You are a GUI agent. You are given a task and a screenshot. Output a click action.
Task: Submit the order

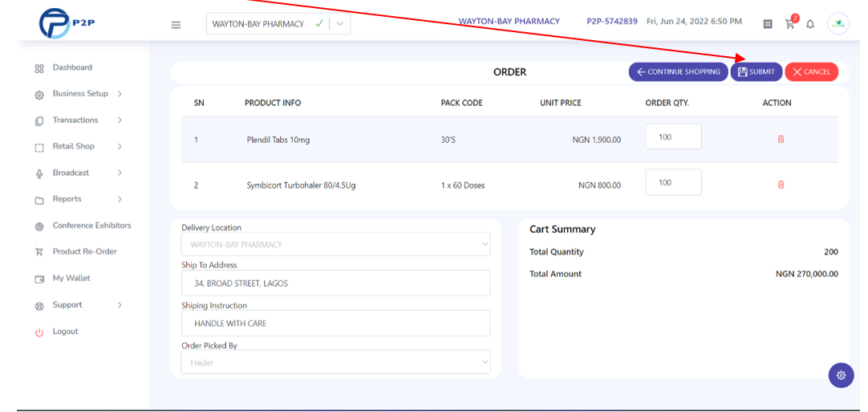click(756, 72)
